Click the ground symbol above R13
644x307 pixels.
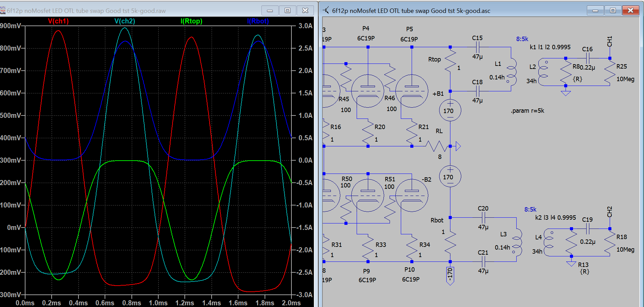pos(571,264)
